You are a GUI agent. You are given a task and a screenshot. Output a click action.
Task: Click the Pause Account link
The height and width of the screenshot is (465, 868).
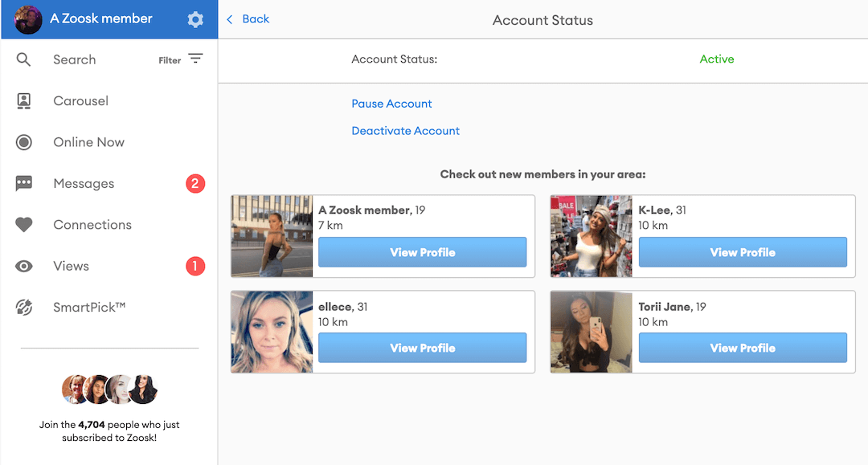tap(391, 104)
